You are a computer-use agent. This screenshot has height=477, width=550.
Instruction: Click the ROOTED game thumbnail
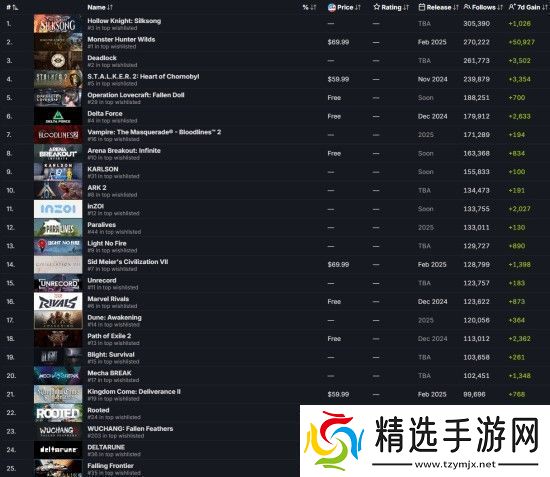pyautogui.click(x=58, y=413)
